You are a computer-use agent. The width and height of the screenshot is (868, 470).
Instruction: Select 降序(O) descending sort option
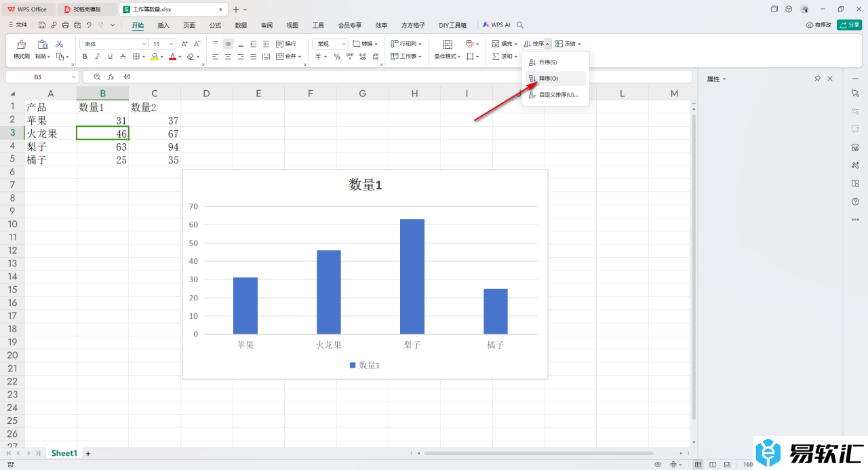(x=554, y=79)
